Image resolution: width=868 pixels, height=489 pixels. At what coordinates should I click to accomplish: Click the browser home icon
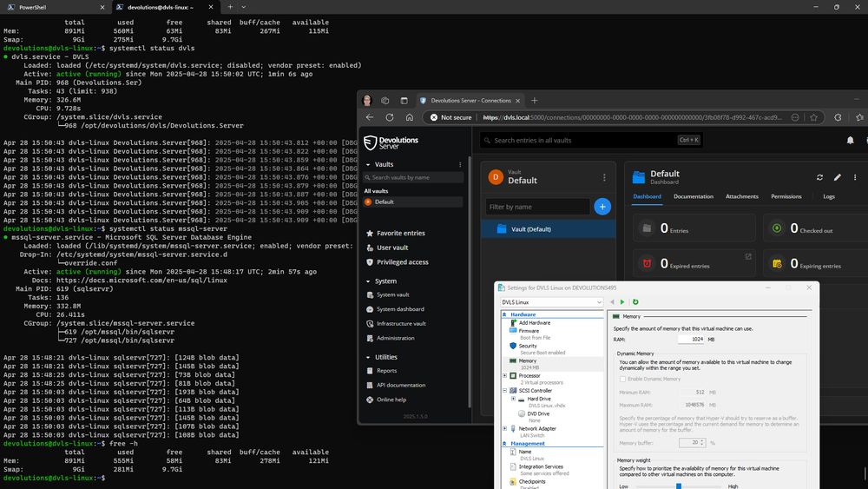(x=409, y=117)
